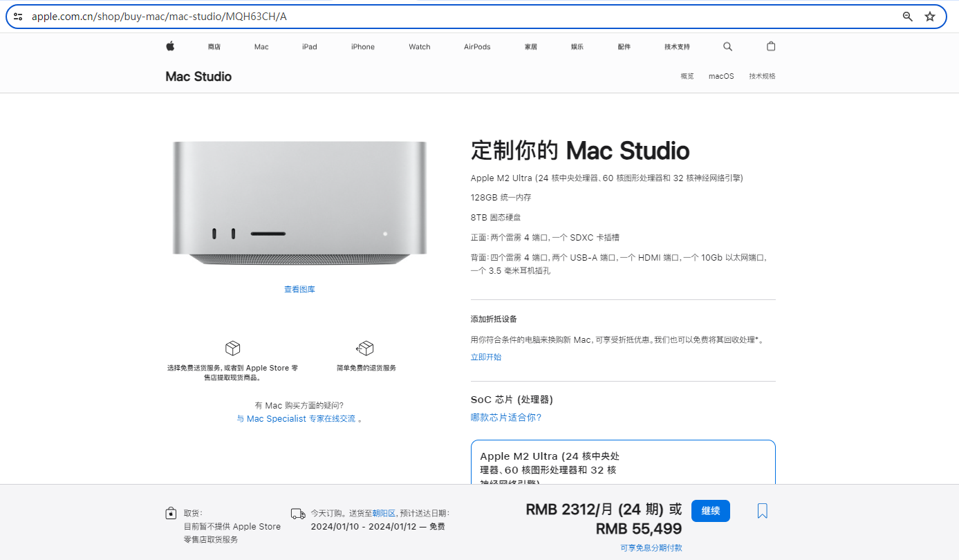Click the 继续 button
Viewport: 959px width, 560px height.
coord(711,511)
